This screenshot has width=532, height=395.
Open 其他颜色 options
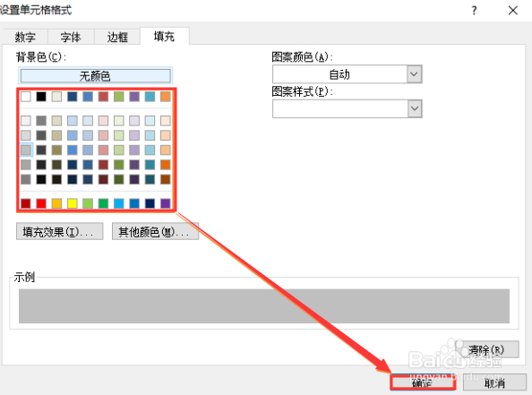[x=156, y=231]
